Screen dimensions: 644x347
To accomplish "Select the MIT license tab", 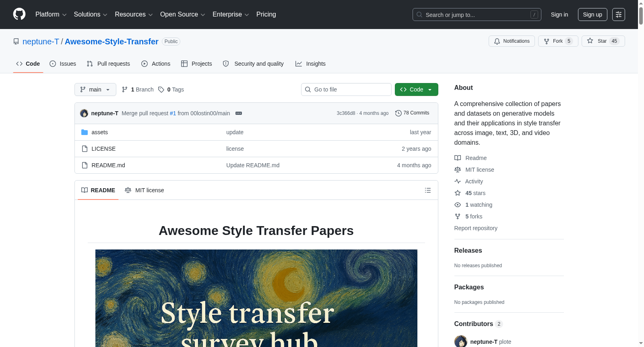I will pyautogui.click(x=144, y=190).
